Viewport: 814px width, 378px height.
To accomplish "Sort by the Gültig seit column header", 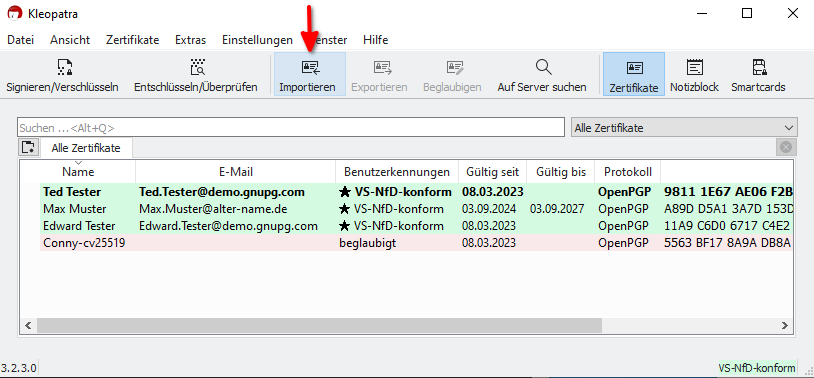I will (x=492, y=171).
